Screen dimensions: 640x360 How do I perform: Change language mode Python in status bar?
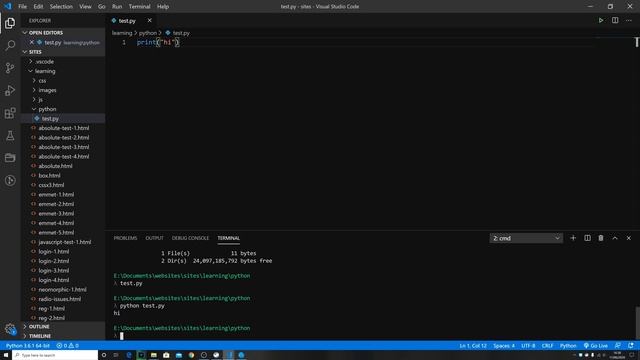pos(568,346)
